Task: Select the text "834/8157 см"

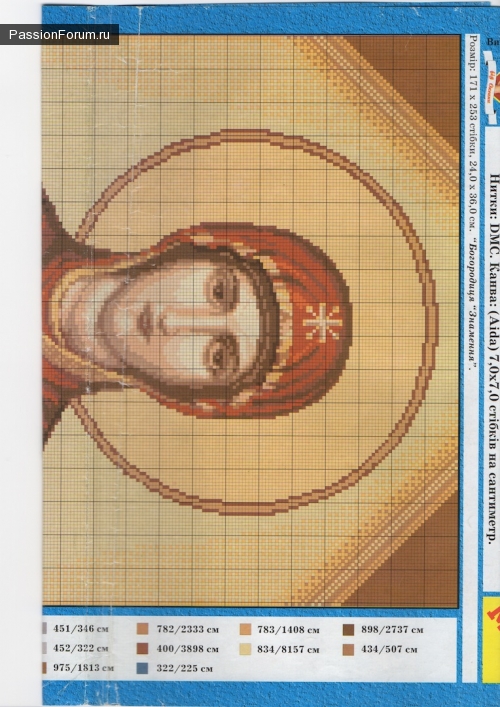Action: [288, 649]
